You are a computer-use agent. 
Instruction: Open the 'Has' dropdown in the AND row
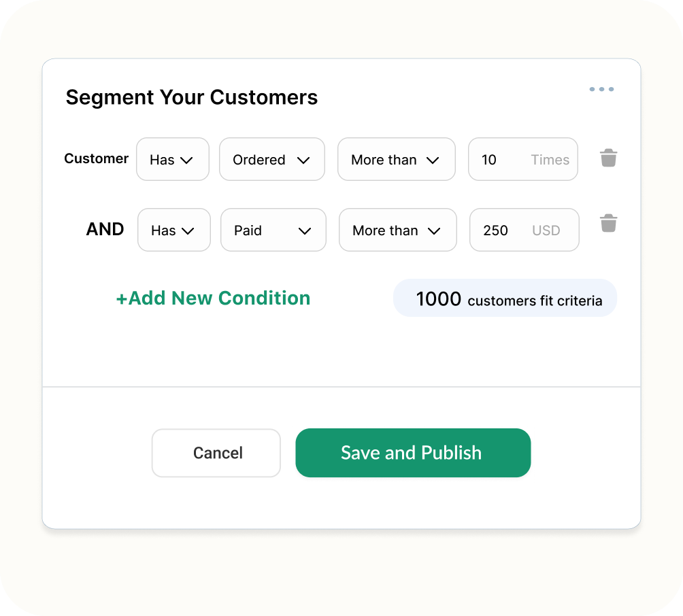click(x=173, y=230)
